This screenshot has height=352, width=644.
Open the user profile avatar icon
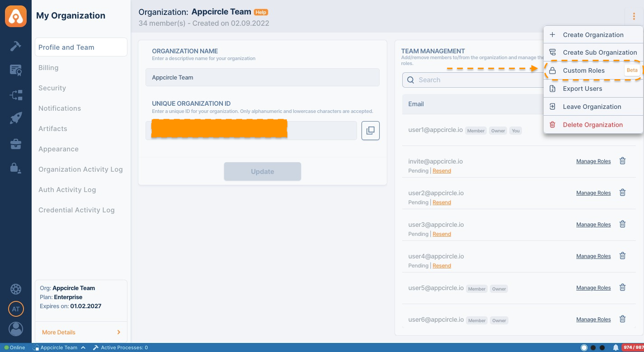16,329
